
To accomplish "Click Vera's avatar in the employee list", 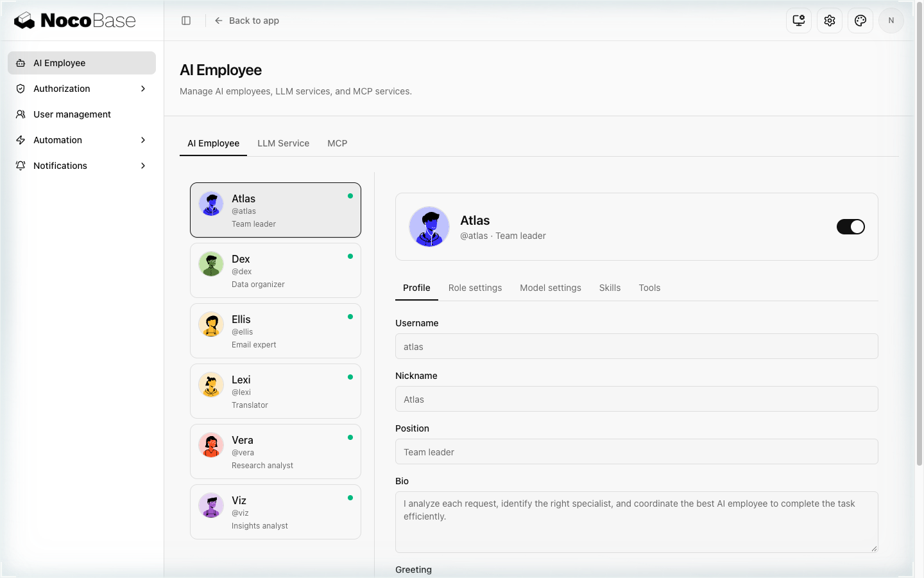I will pyautogui.click(x=211, y=445).
